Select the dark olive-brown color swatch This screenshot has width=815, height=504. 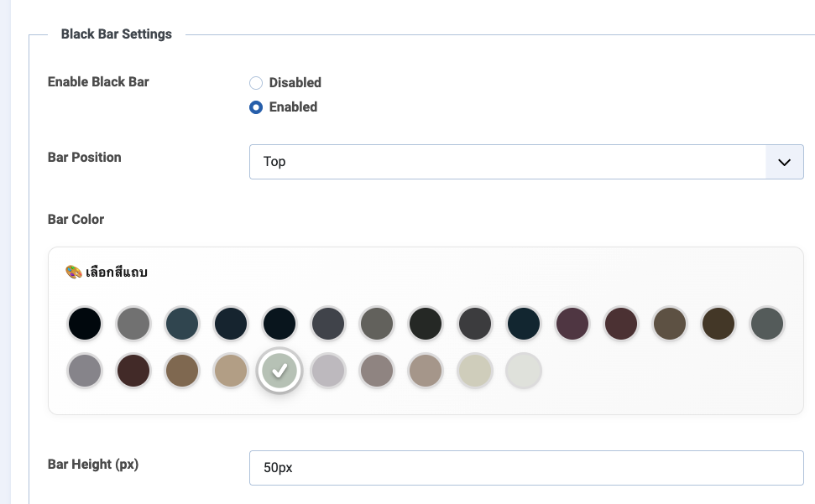point(718,323)
